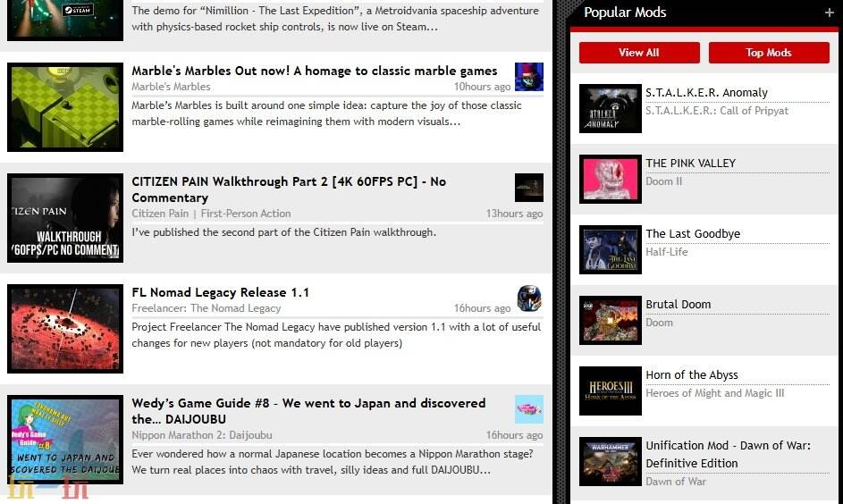843x504 pixels.
Task: Click FL Nomad Legacy Release 1.1 title
Action: click(x=220, y=292)
